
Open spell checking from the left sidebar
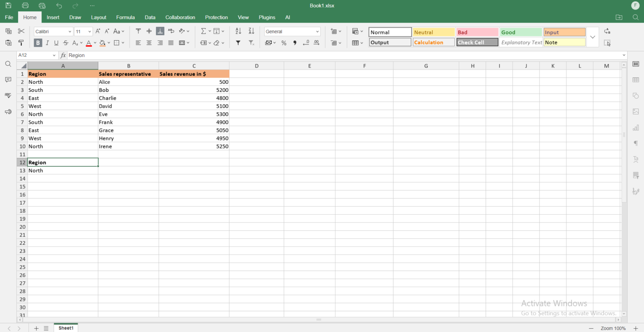[8, 95]
